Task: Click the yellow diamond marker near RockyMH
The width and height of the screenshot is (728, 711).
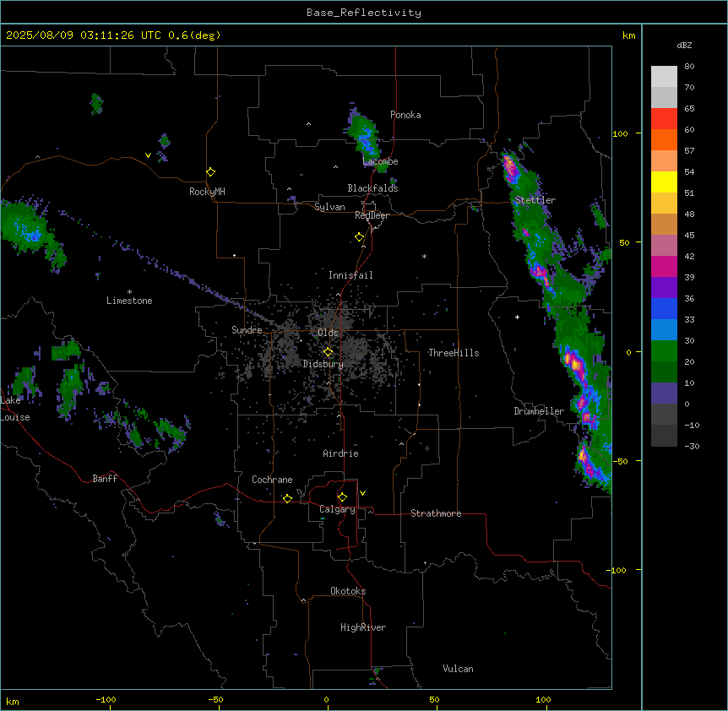Action: [x=210, y=172]
